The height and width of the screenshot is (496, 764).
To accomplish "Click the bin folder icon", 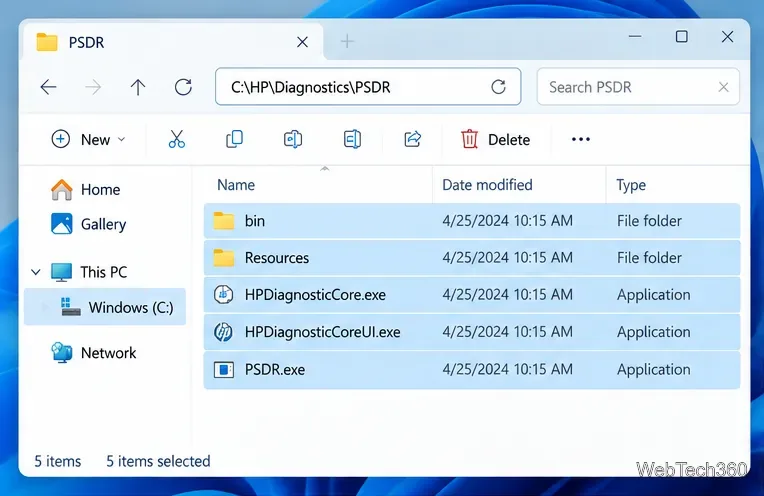I will [224, 221].
